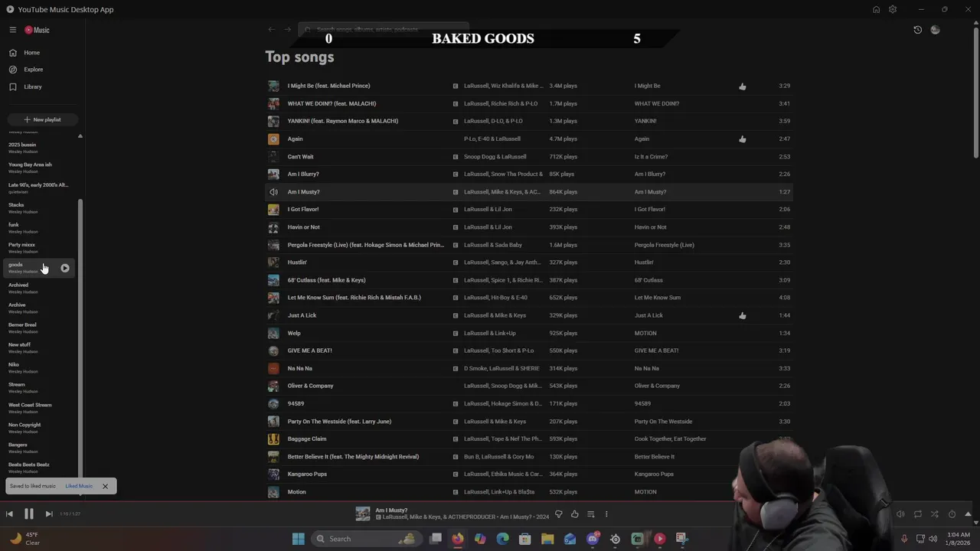This screenshot has width=980, height=551.
Task: Focus the search songs, albums, artists field
Action: click(383, 30)
